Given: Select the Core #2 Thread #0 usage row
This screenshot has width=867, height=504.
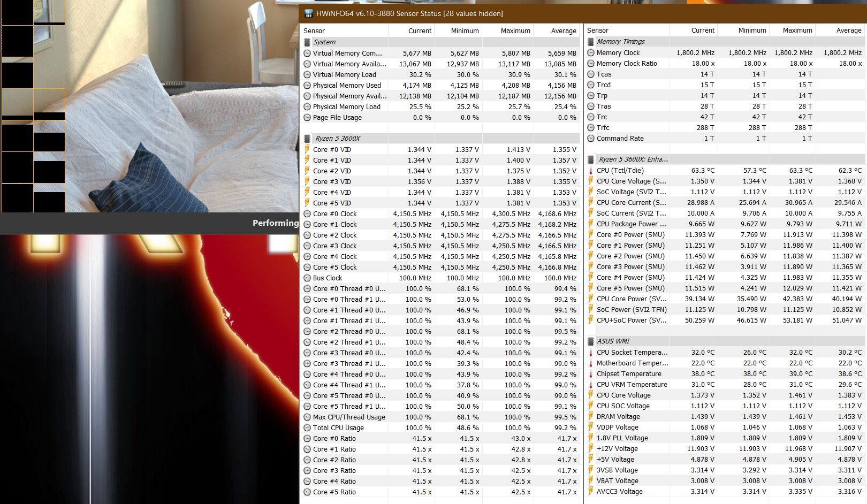Looking at the screenshot, I should [440, 331].
